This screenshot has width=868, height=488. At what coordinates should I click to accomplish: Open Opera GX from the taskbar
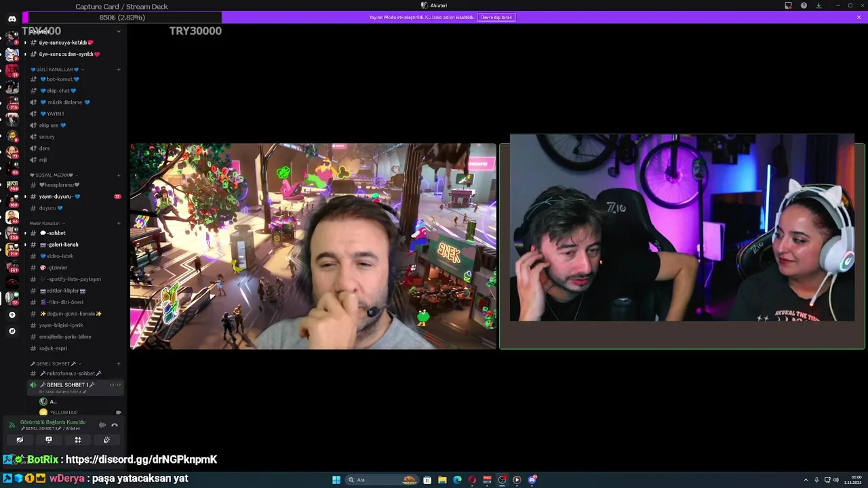[472, 480]
